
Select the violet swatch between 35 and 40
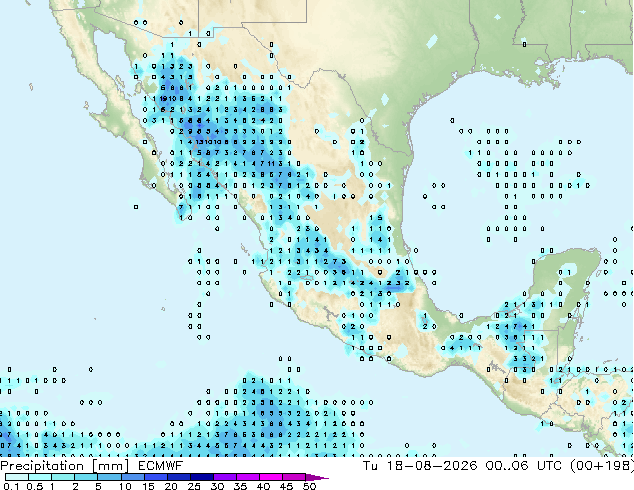[x=247, y=477]
